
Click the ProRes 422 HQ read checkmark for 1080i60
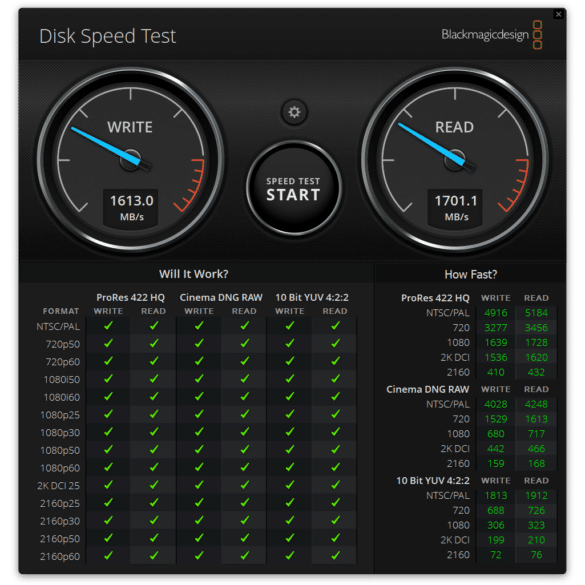(x=154, y=397)
